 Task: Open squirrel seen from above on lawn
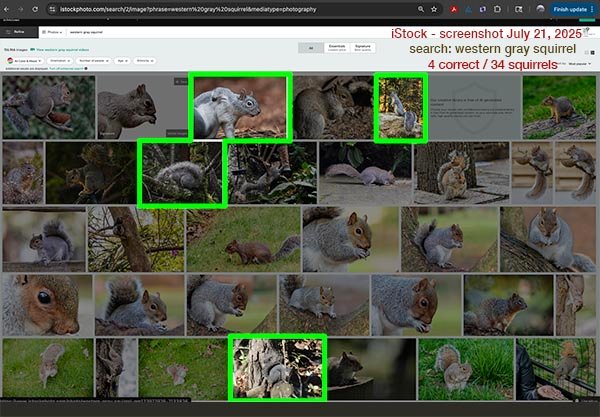(48, 368)
